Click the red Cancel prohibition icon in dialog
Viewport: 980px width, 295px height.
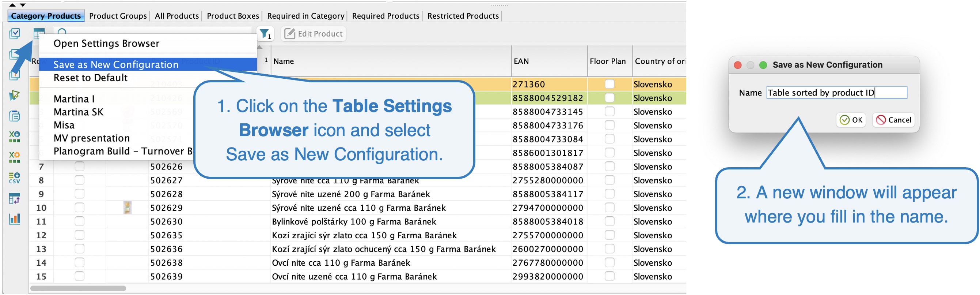click(881, 120)
